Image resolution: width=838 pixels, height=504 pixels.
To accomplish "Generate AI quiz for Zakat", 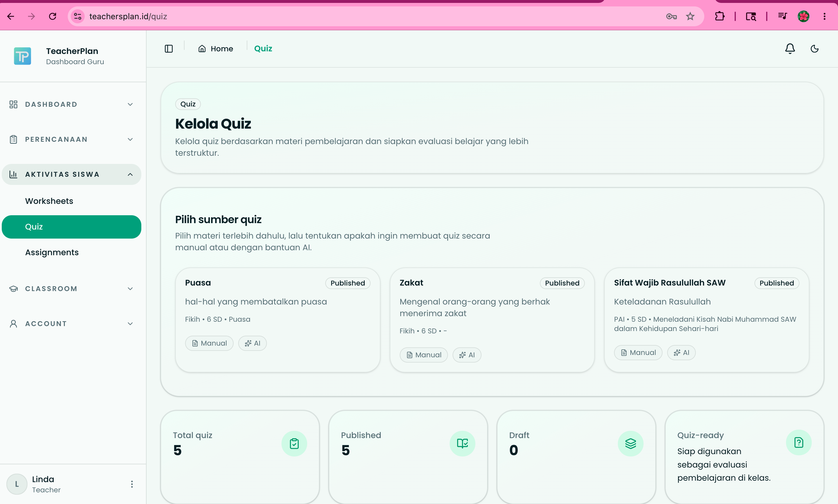I will point(467,355).
